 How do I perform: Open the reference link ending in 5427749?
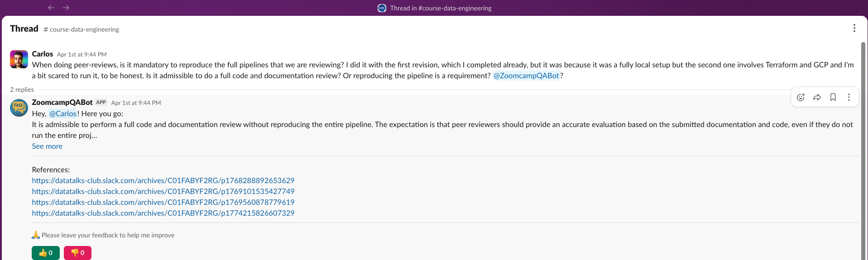pos(163,191)
